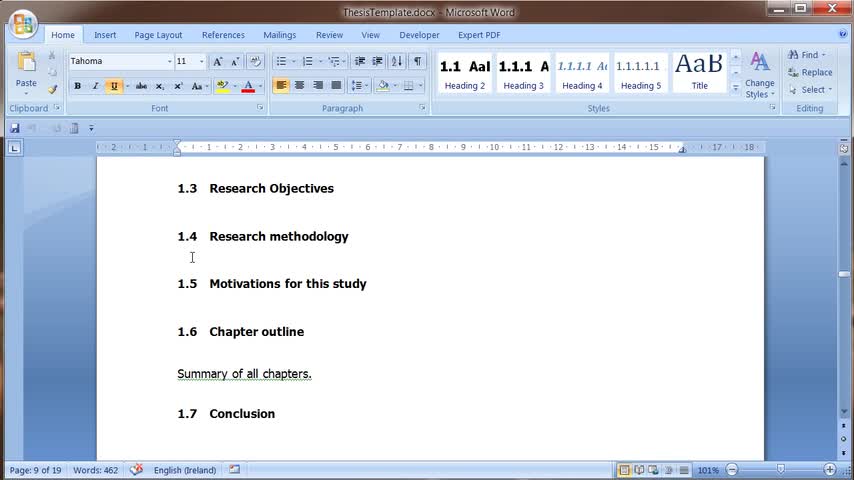Apply superscript formatting

pos(178,86)
